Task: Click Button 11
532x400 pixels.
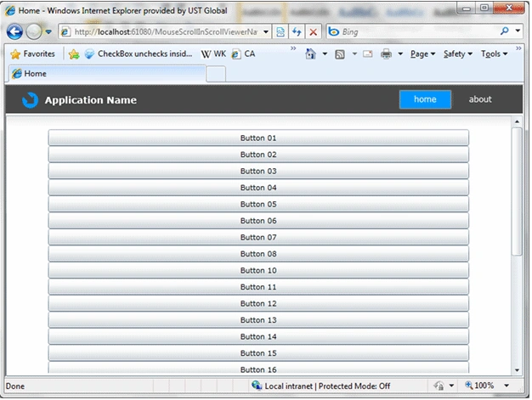Action: pyautogui.click(x=258, y=287)
